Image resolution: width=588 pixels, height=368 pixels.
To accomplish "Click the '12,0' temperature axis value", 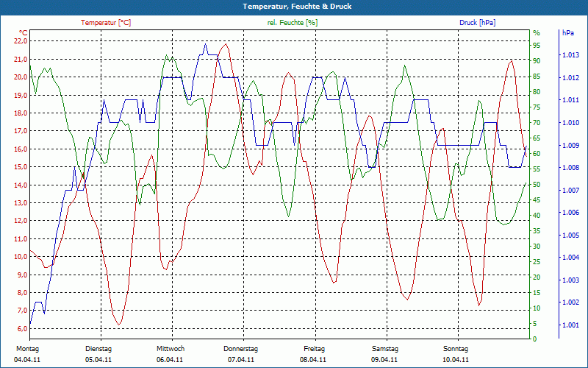I will pos(21,221).
